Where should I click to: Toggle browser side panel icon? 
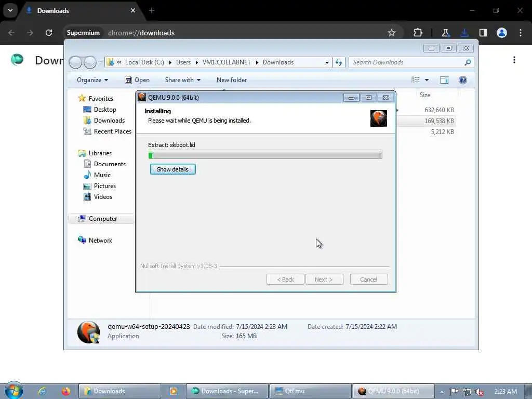483,33
